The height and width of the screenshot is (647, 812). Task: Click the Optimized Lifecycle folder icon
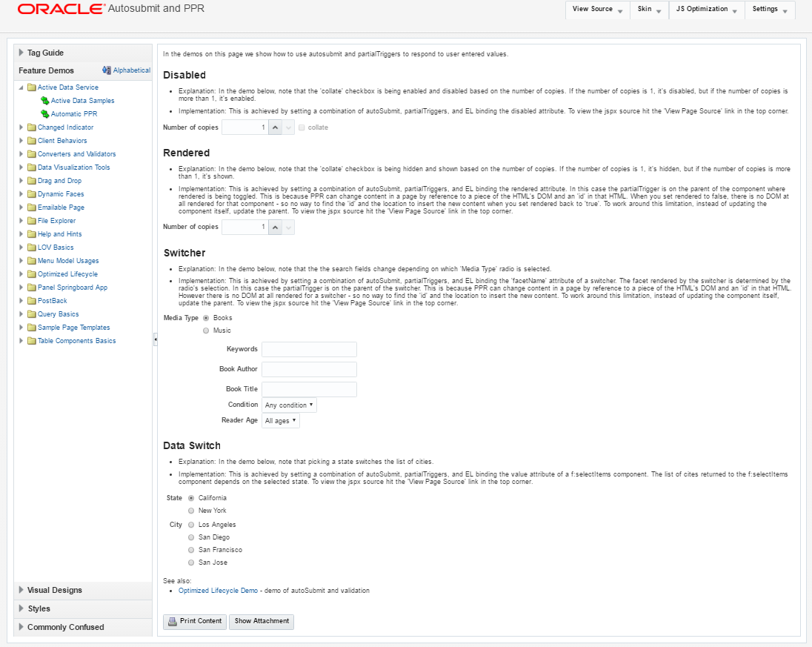tap(32, 274)
